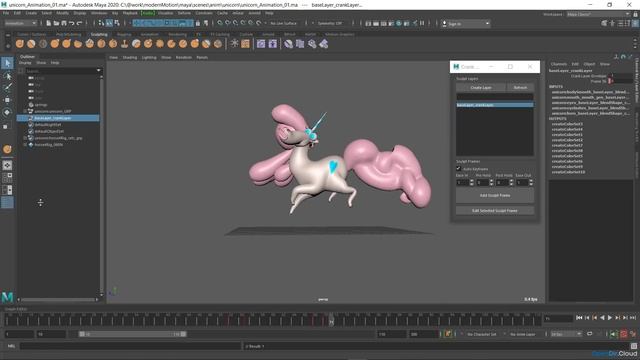The height and width of the screenshot is (360, 640).
Task: Open the 24 fps frame rate dropdown
Action: (566, 334)
